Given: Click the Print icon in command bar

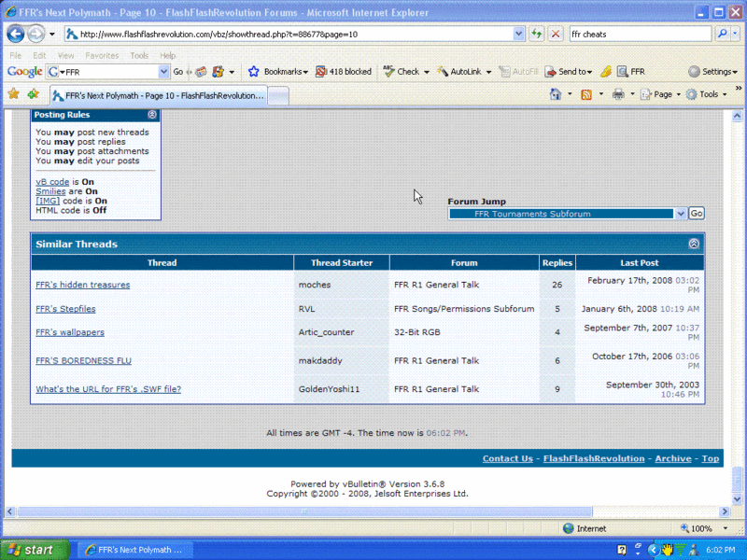Looking at the screenshot, I should click(618, 94).
